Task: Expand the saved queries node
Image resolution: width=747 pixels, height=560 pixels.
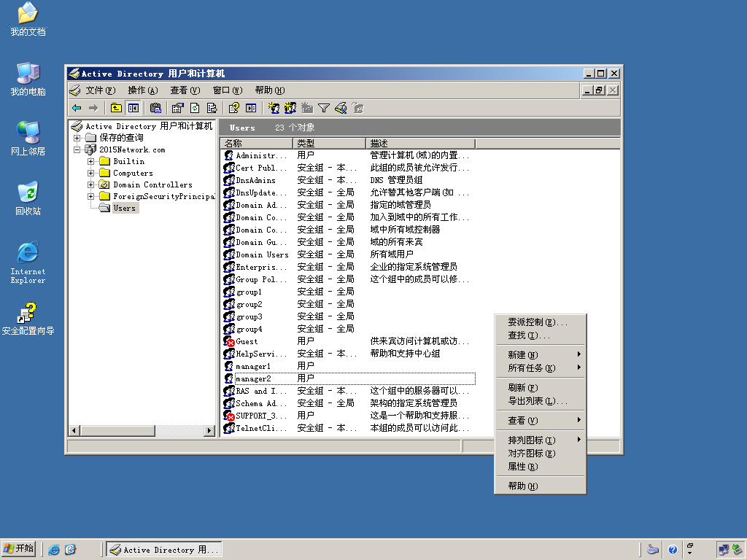Action: click(77, 138)
